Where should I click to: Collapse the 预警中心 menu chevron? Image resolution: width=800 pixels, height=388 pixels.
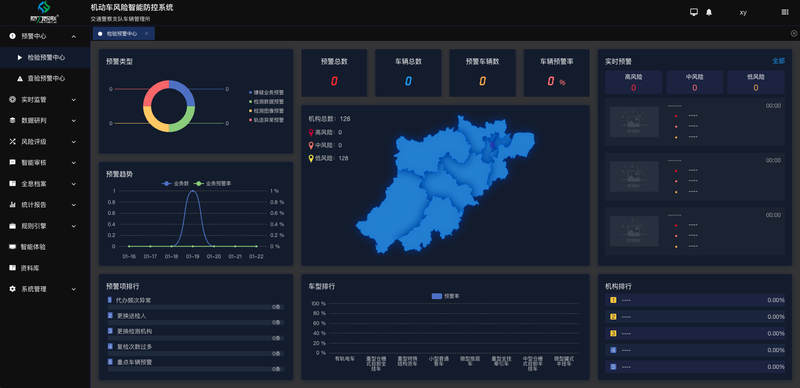tap(73, 36)
